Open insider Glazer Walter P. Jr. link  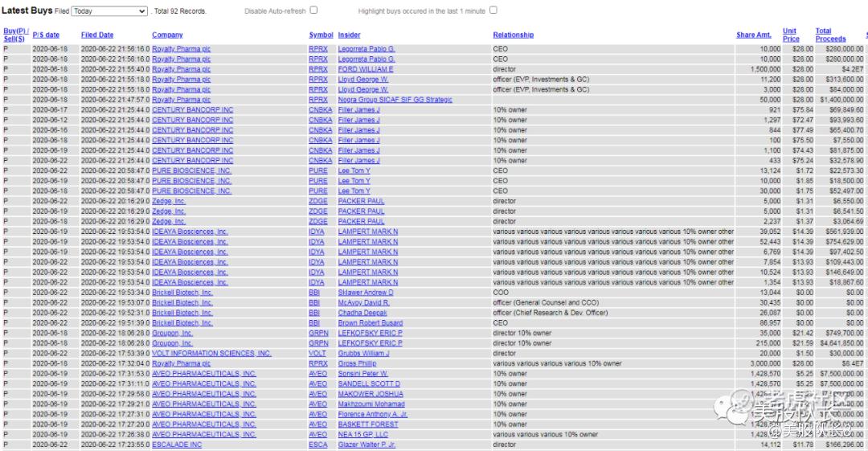(367, 445)
